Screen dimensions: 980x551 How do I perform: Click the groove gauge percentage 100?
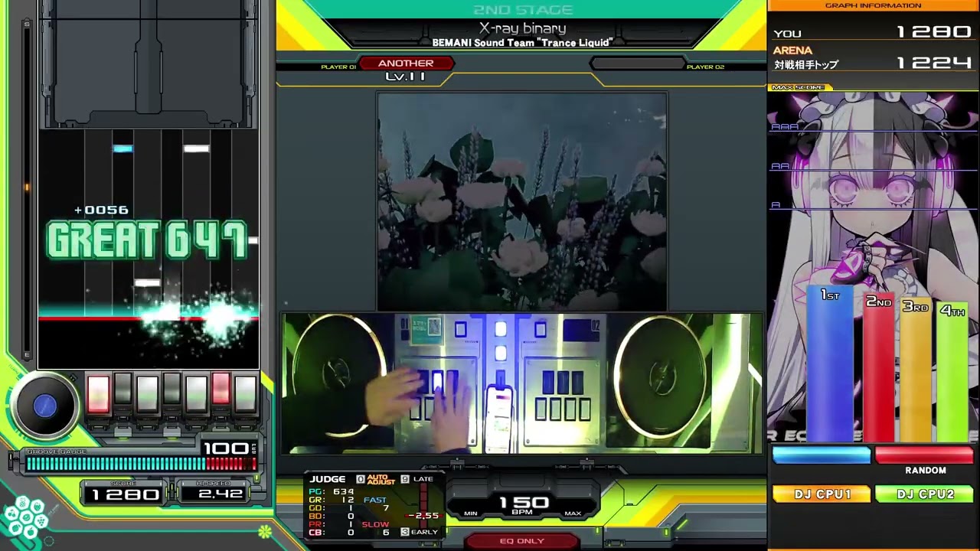pos(227,448)
